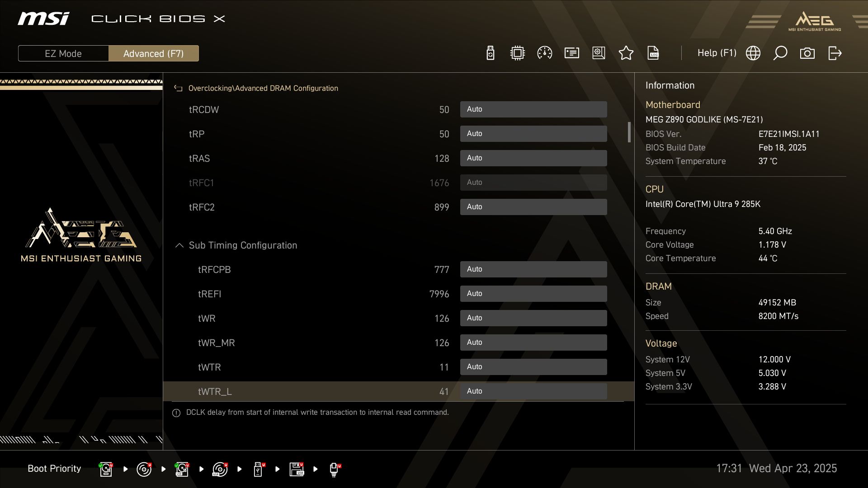Select the highlighted tWTR_L row label
This screenshot has height=488, width=868.
215,392
